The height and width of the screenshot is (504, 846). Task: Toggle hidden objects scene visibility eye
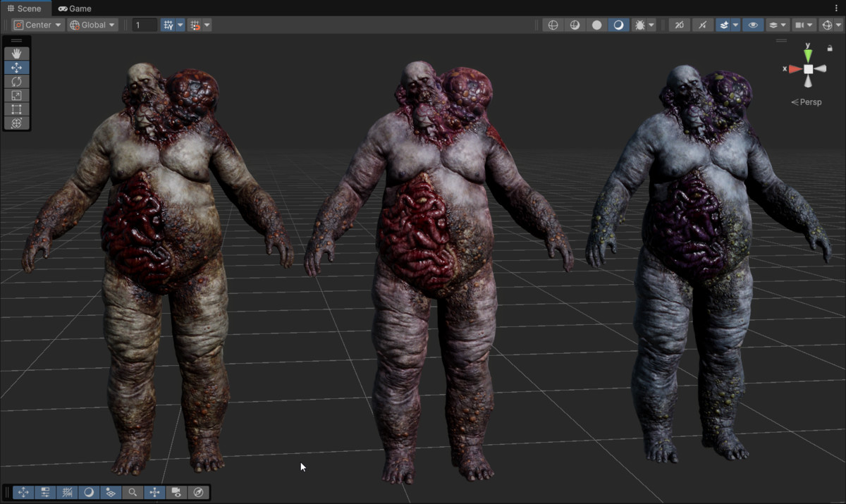pos(753,25)
